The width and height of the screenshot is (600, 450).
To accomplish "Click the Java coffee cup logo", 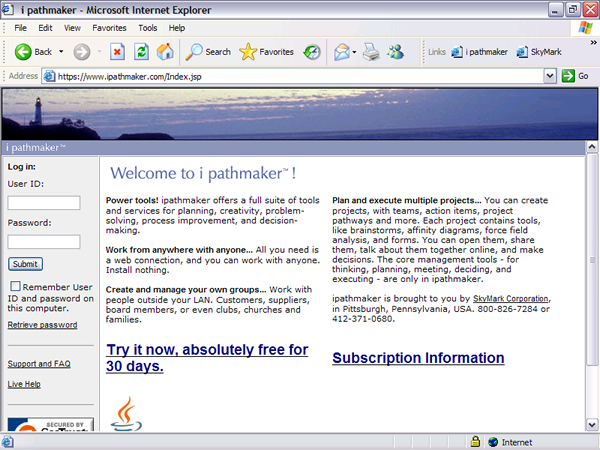I will pos(126,414).
